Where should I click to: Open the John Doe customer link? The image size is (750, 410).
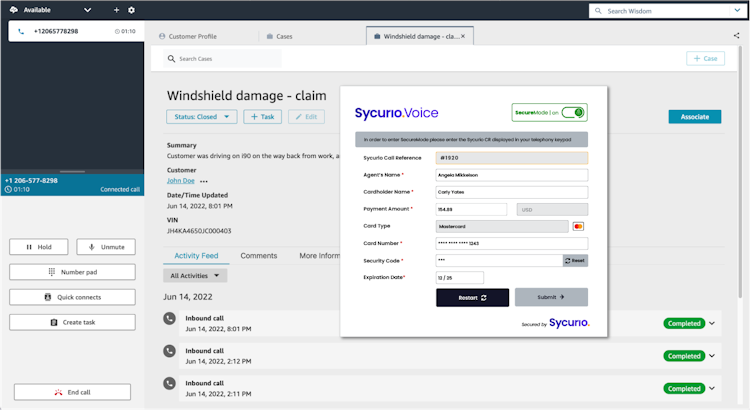point(180,181)
